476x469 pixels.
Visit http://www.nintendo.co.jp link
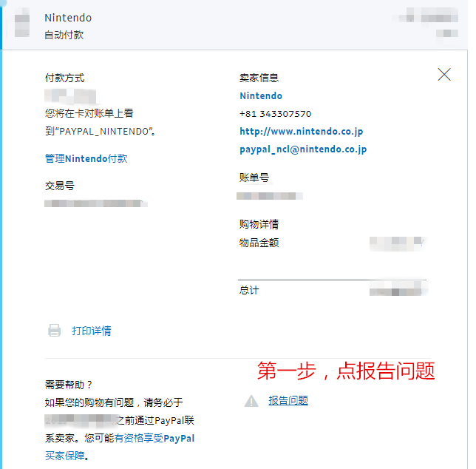click(301, 132)
